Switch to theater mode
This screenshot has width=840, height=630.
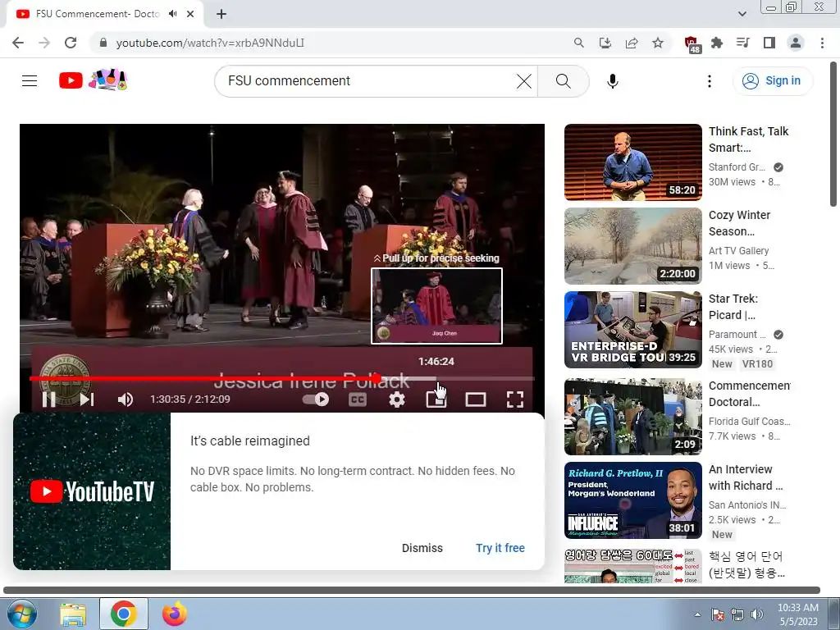pyautogui.click(x=476, y=399)
